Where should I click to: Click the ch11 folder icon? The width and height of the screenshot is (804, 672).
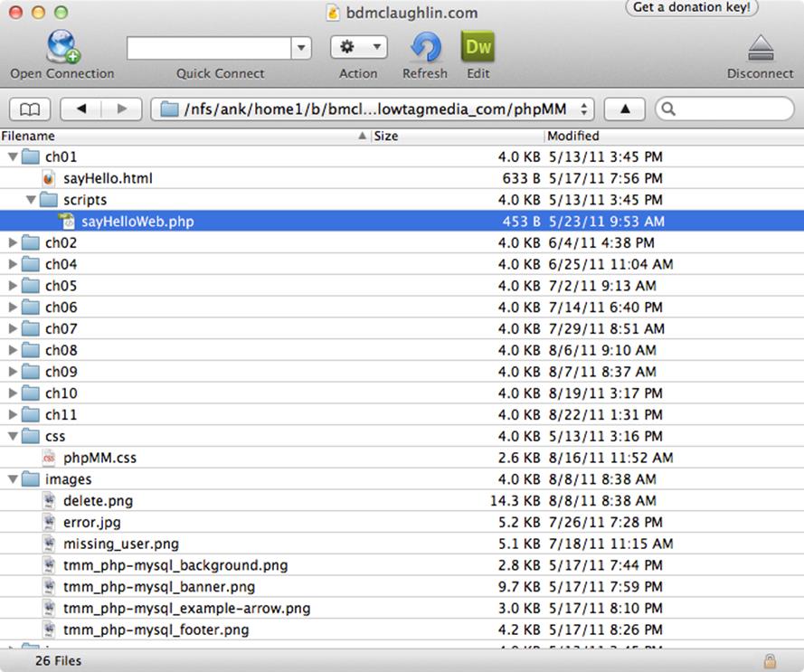click(30, 414)
